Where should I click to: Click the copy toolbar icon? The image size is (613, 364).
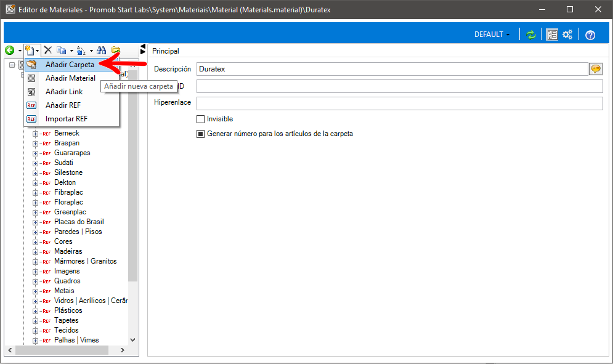[x=61, y=50]
